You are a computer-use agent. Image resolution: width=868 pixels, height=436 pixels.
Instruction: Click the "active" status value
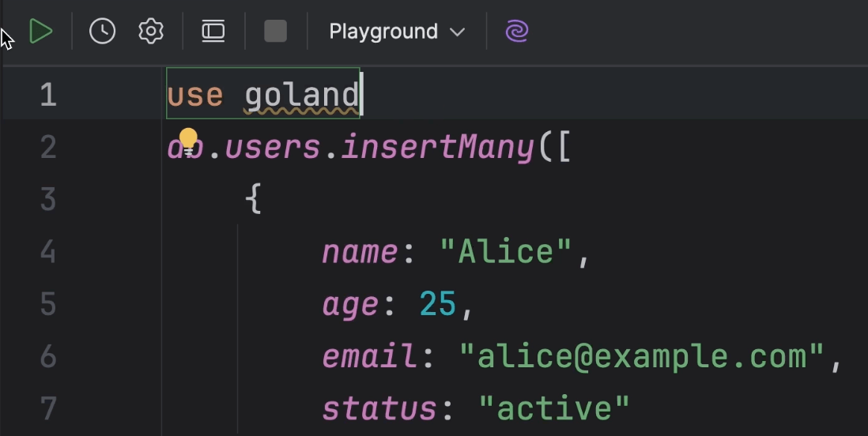coord(554,409)
